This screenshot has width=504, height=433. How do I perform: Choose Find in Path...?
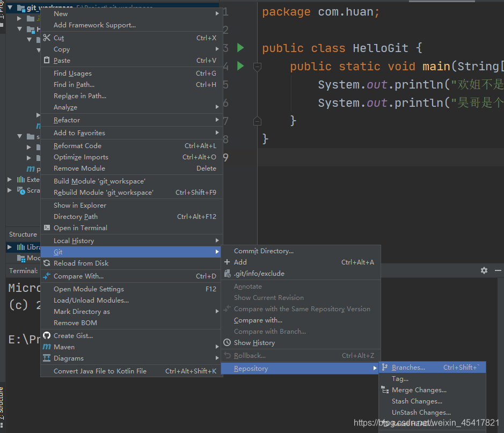[x=132, y=84]
